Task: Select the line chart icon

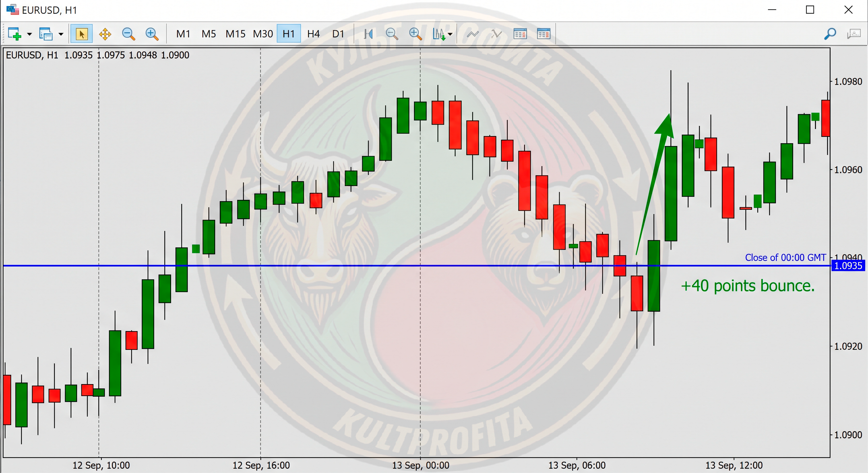Action: click(473, 34)
